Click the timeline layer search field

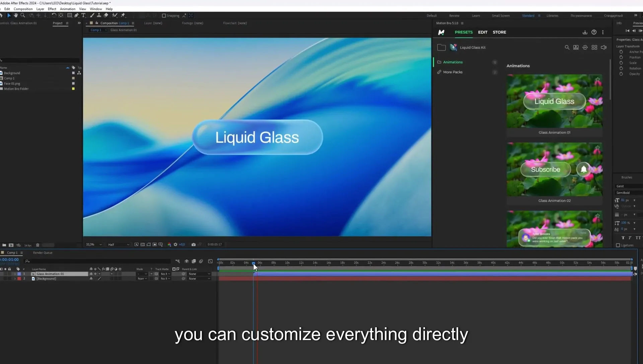point(98,261)
